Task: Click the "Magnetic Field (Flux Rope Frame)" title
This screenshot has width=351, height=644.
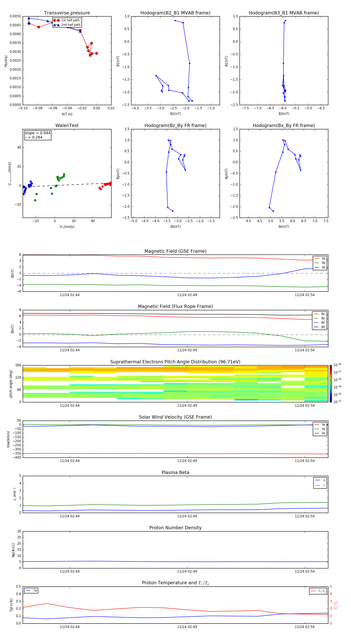Action: pos(175,307)
